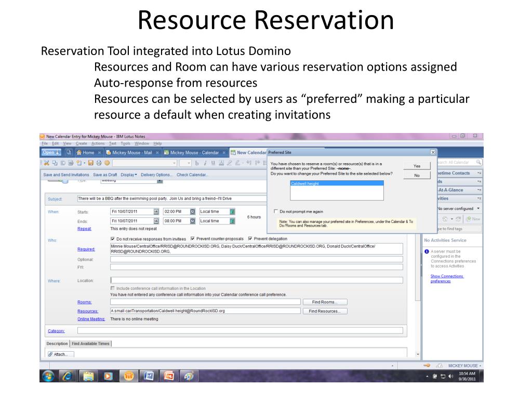Click Save and Send Invitations
Image resolution: width=532 pixels, height=399 pixels.
point(66,175)
